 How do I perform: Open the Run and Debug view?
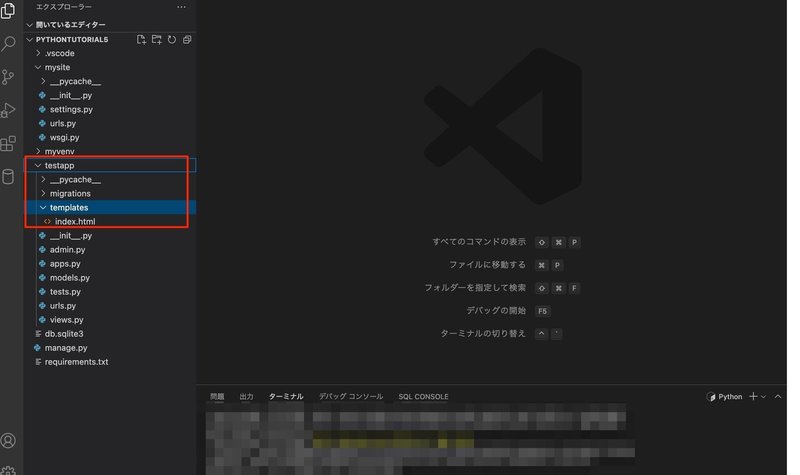click(8, 110)
